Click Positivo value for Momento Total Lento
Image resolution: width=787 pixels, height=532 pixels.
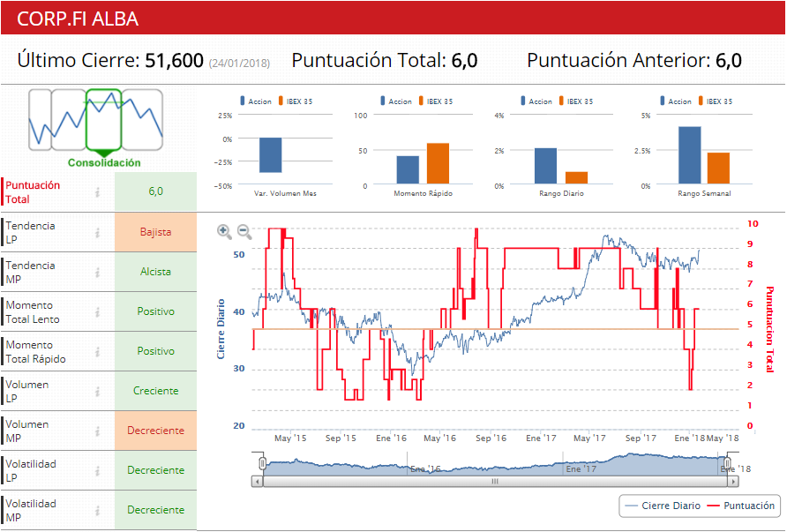tap(155, 311)
